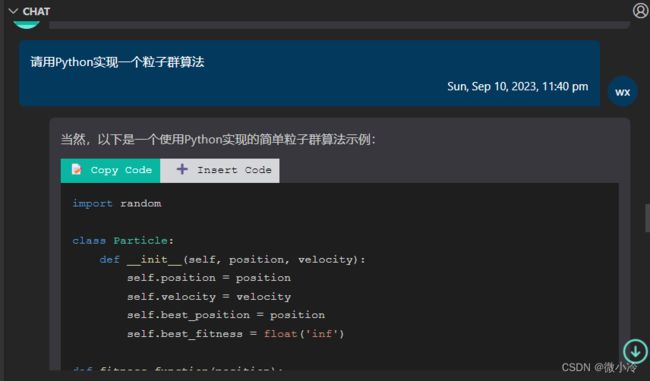Viewport: 650px width, 381px height.
Task: Click the assistant reply intro sentence
Action: tap(218, 139)
